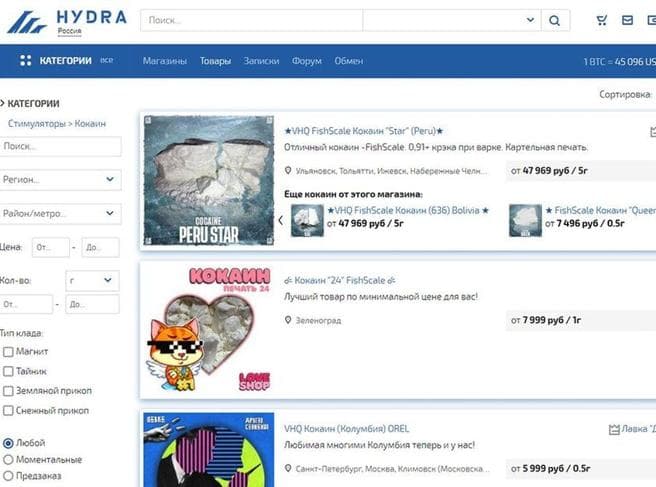Screen dimensions: 656x487
Task: Open the Форум section
Action: point(307,61)
